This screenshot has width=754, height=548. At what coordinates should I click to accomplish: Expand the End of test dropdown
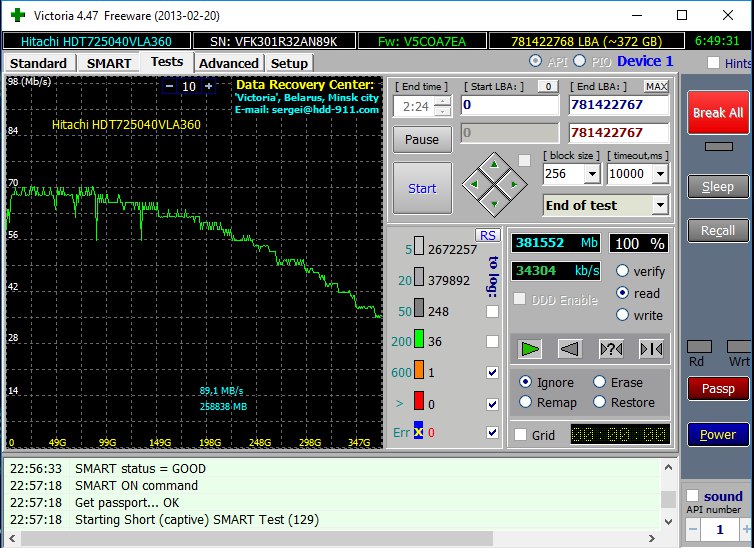(x=661, y=205)
